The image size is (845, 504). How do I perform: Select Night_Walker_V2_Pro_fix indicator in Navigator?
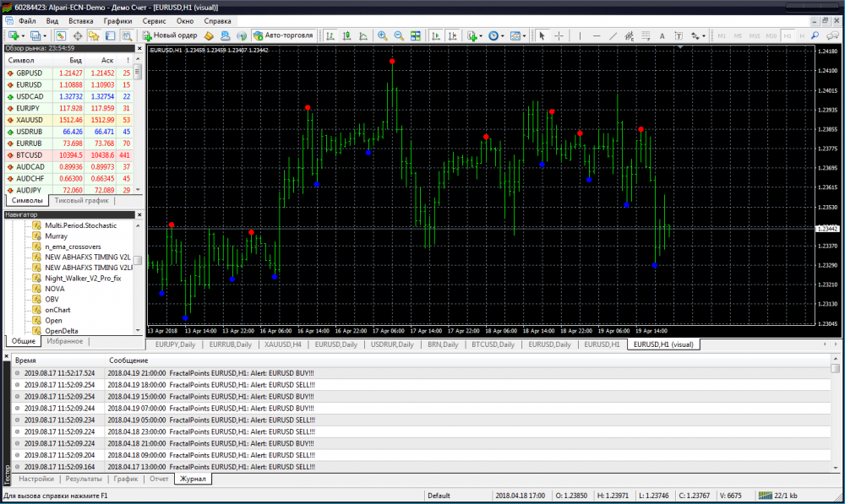click(83, 279)
